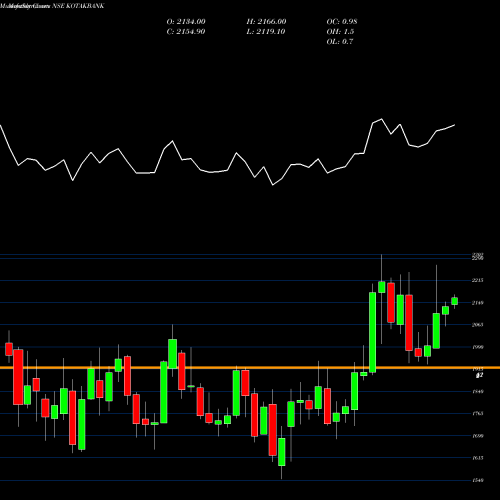Viewport: 500px width, 500px height.
Task: Select the open value O: 2134.00
Action: pyautogui.click(x=186, y=22)
